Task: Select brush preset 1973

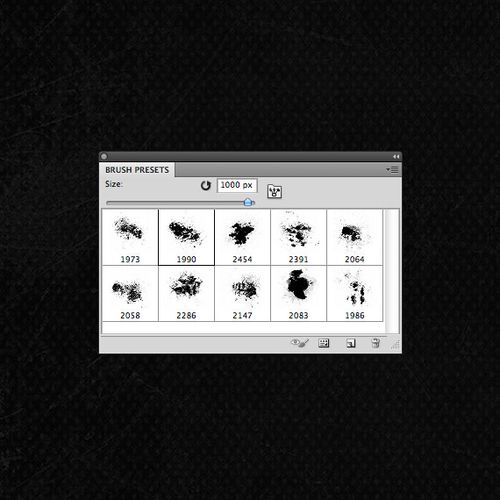Action: point(130,237)
